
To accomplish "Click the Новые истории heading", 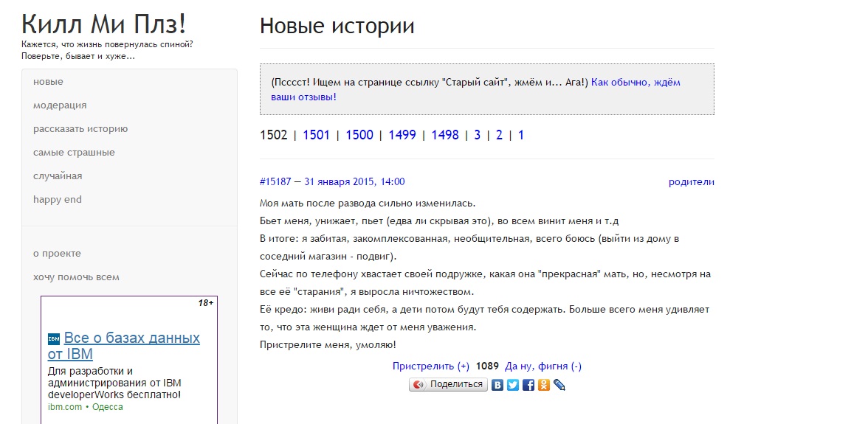I will 337,26.
